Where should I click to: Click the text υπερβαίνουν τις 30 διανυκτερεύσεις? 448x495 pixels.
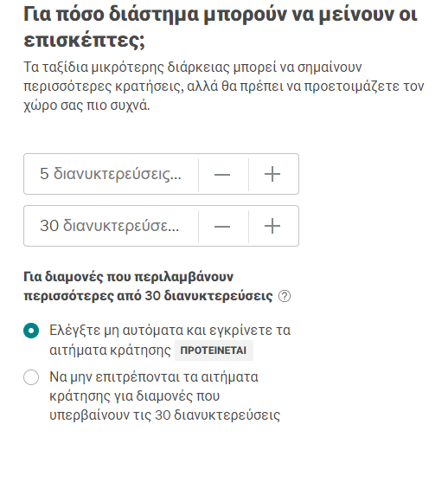tap(164, 415)
